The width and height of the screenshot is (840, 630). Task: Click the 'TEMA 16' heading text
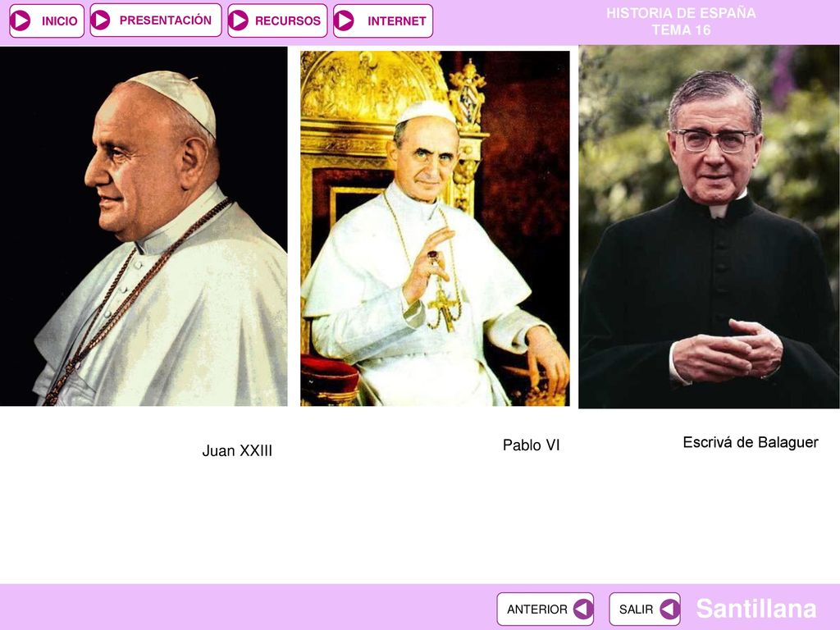[681, 30]
